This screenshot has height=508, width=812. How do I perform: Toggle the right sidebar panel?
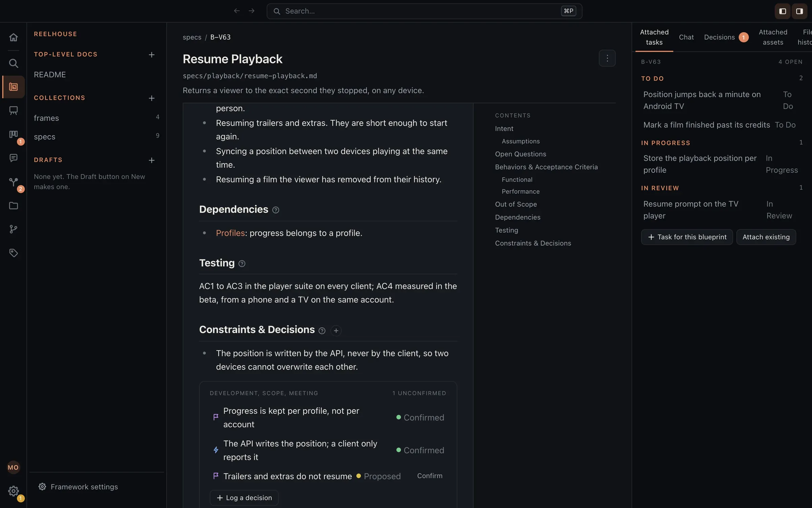799,11
